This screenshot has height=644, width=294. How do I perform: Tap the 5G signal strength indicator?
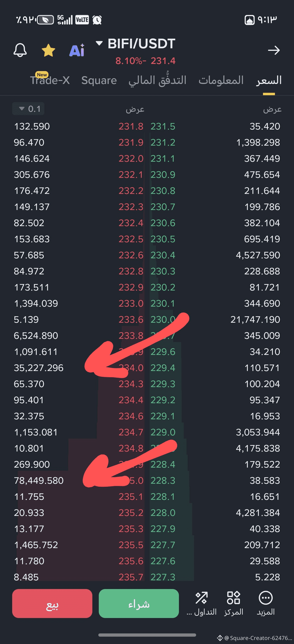[65, 20]
